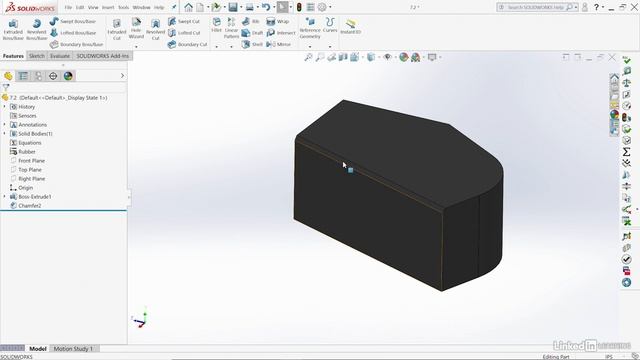Image resolution: width=640 pixels, height=360 pixels.
Task: Select the Revolved Boss/Base tool
Action: [37, 29]
